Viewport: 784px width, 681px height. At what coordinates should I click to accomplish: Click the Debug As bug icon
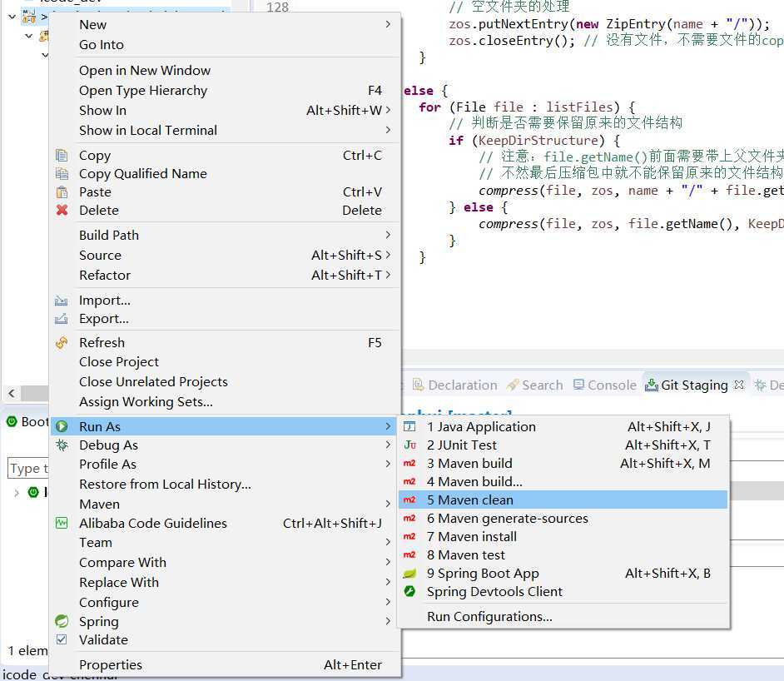62,445
